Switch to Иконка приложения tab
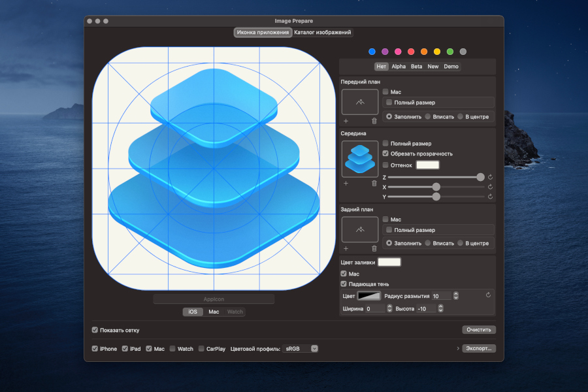588x392 pixels. click(263, 32)
